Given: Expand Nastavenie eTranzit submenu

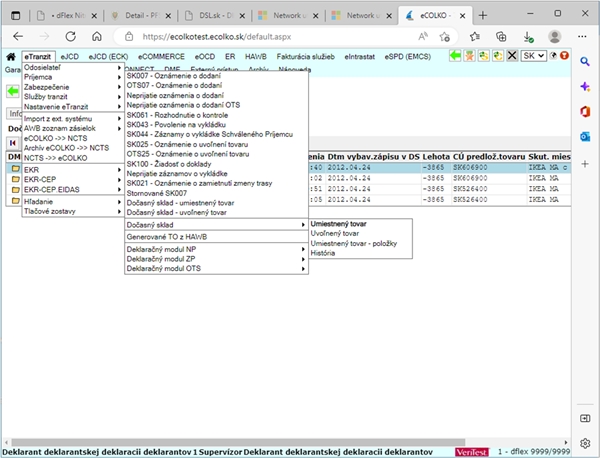Looking at the screenshot, I should click(73, 106).
